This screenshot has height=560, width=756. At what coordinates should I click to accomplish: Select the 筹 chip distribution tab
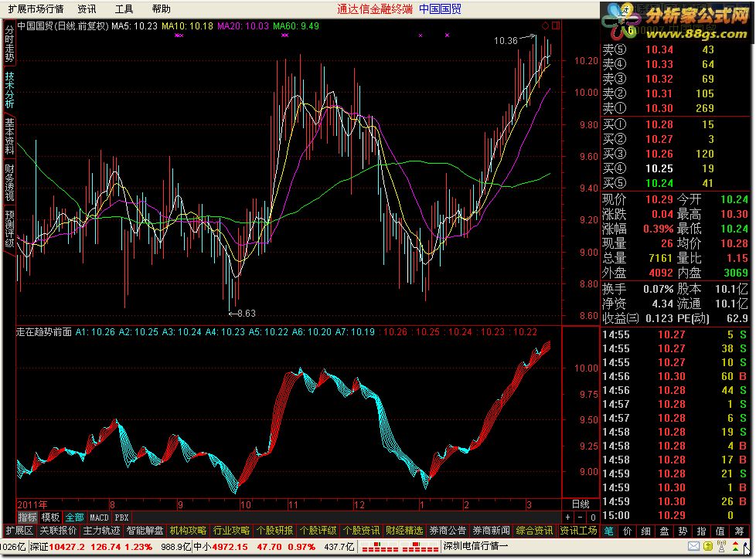click(739, 531)
